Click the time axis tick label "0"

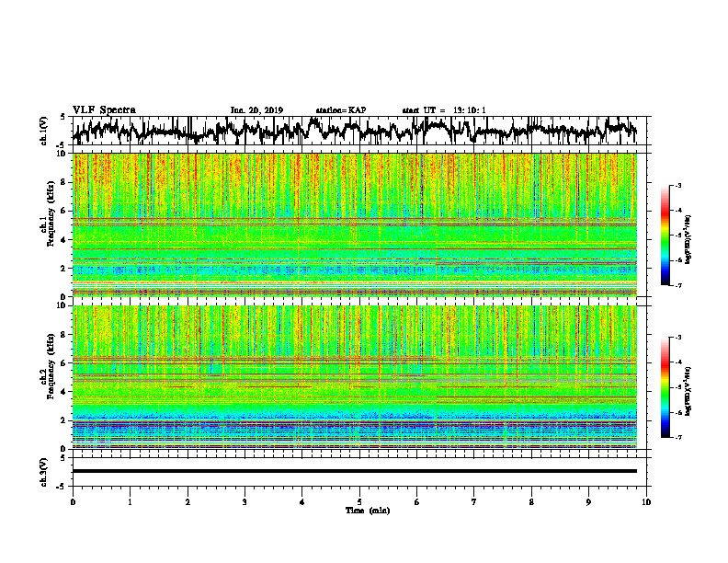(73, 502)
